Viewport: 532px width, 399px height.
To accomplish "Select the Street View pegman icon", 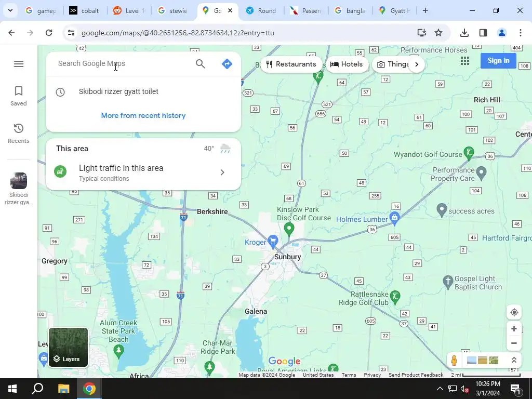I will (x=454, y=360).
